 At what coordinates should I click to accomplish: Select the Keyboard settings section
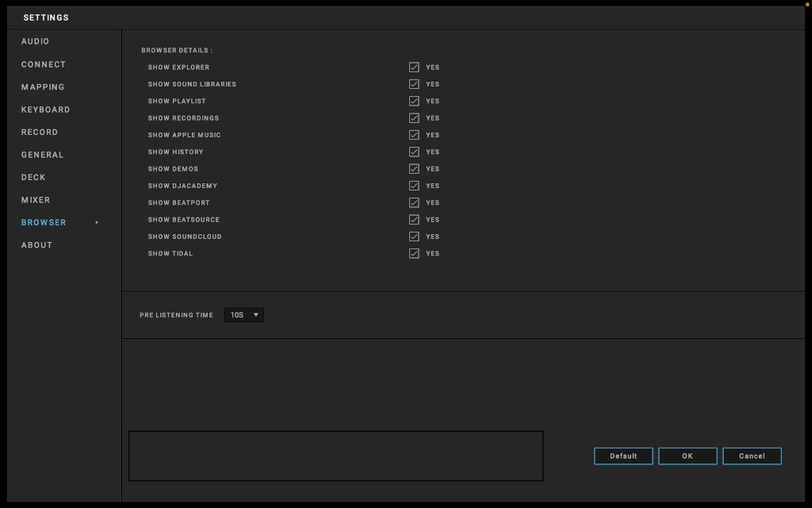pos(46,110)
